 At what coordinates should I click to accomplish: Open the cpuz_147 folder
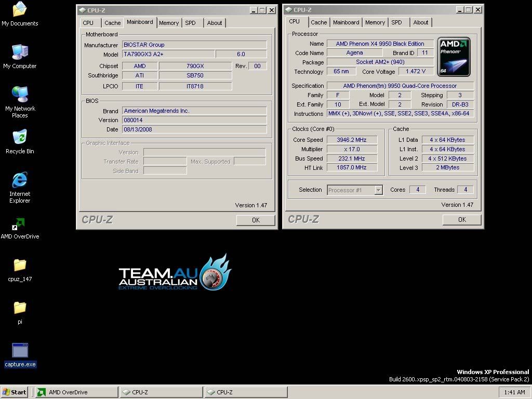(x=20, y=271)
